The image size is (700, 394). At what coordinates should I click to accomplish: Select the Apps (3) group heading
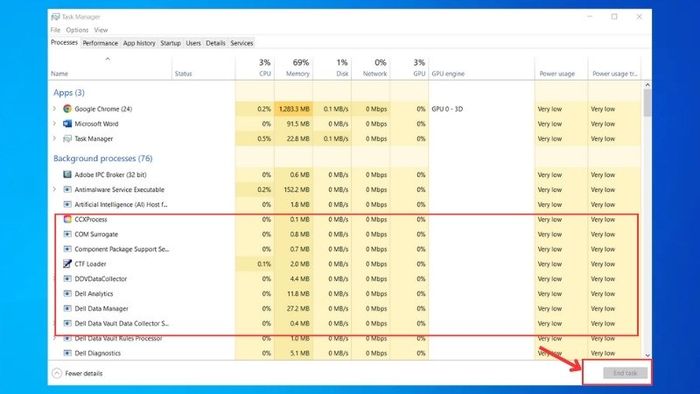pyautogui.click(x=69, y=93)
